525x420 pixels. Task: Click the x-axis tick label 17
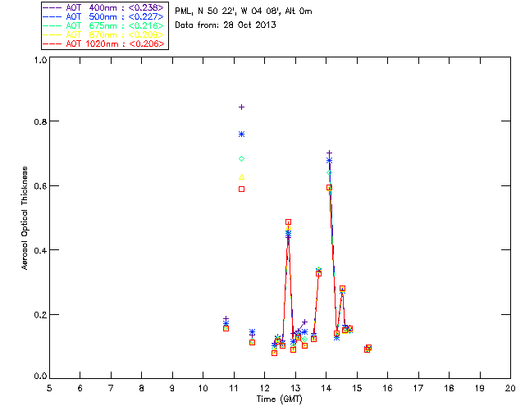tap(418, 389)
